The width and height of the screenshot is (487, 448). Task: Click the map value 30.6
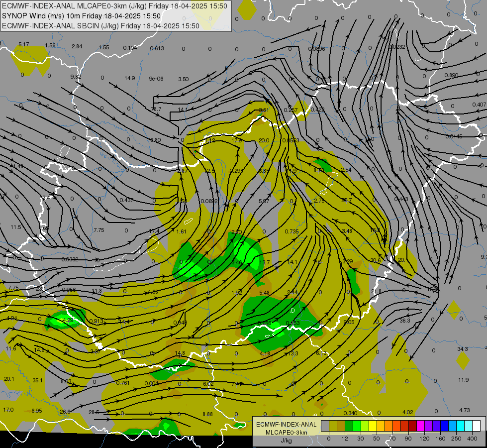376,260
